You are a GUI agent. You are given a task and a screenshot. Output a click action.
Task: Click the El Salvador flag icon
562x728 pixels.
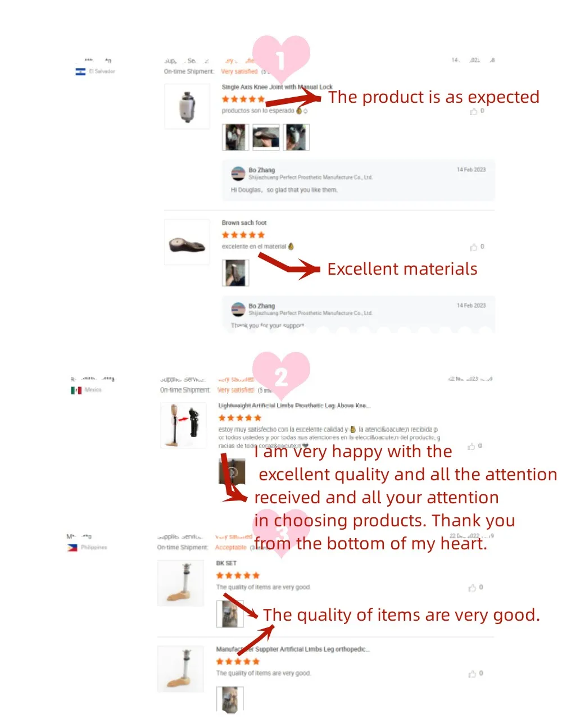point(81,71)
